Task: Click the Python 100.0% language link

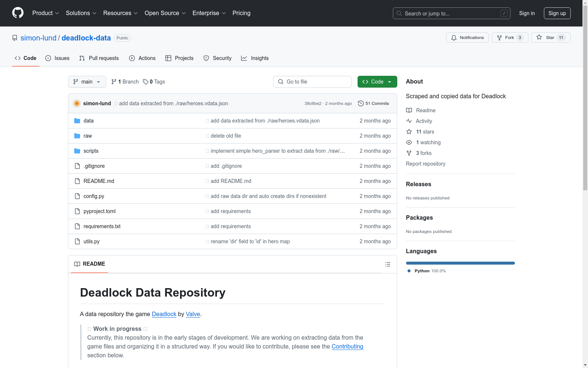Action: point(427,271)
